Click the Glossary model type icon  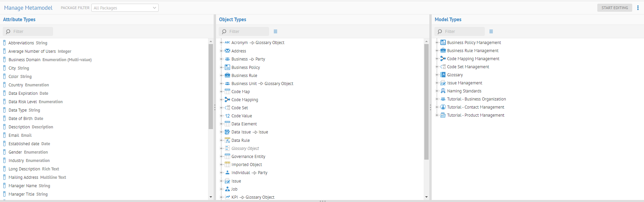443,75
